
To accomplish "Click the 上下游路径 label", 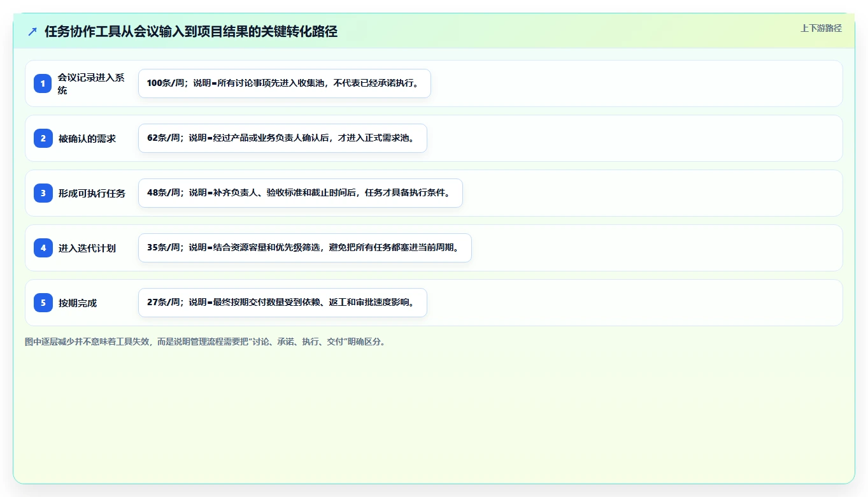I will click(x=821, y=28).
